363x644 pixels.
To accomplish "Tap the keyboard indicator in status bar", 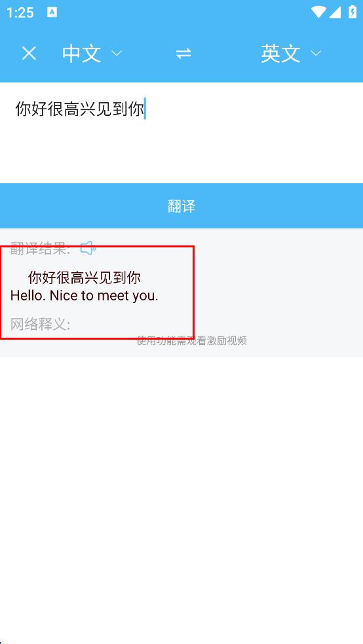I will [52, 12].
